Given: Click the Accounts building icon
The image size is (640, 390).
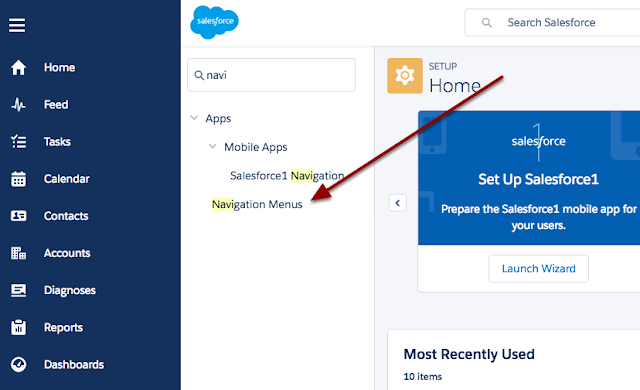Looking at the screenshot, I should point(18,253).
